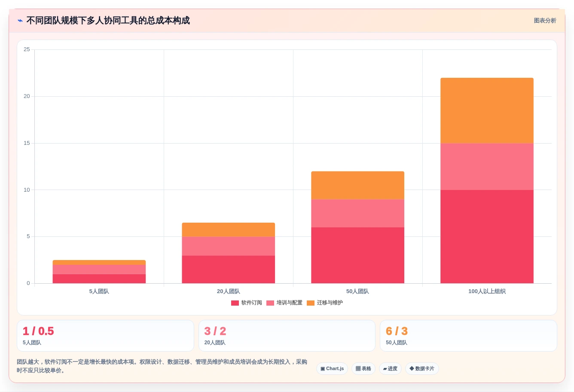Click the 20人团队 x-axis label
The image size is (574, 392).
pyautogui.click(x=228, y=291)
